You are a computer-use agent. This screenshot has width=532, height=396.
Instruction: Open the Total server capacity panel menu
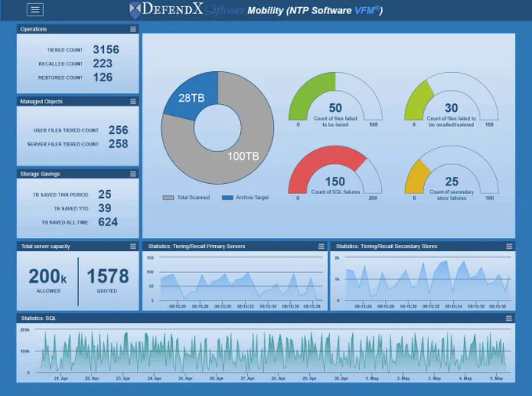(x=133, y=247)
